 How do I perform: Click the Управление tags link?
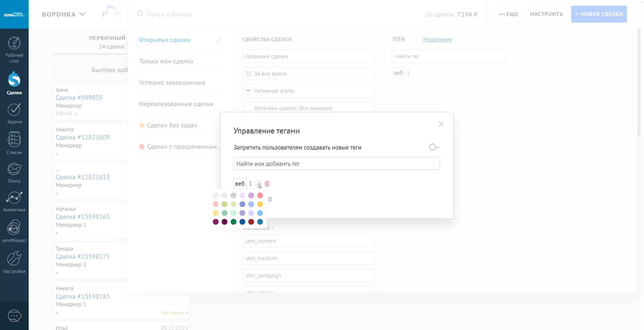pos(437,39)
